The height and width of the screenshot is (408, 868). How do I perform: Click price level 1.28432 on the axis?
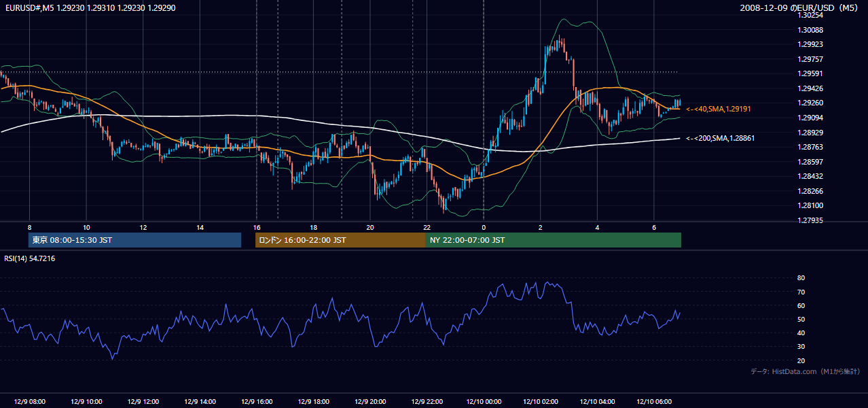(810, 176)
